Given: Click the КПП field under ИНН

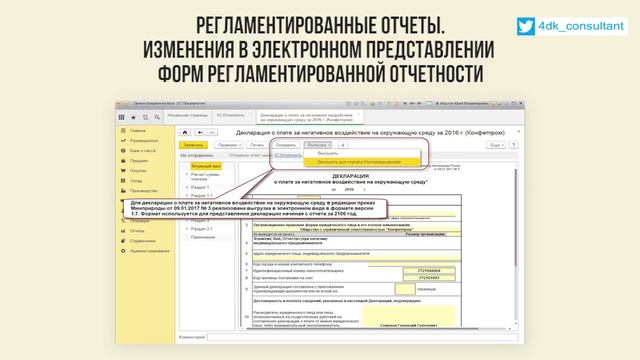Looking at the screenshot, I should [429, 278].
